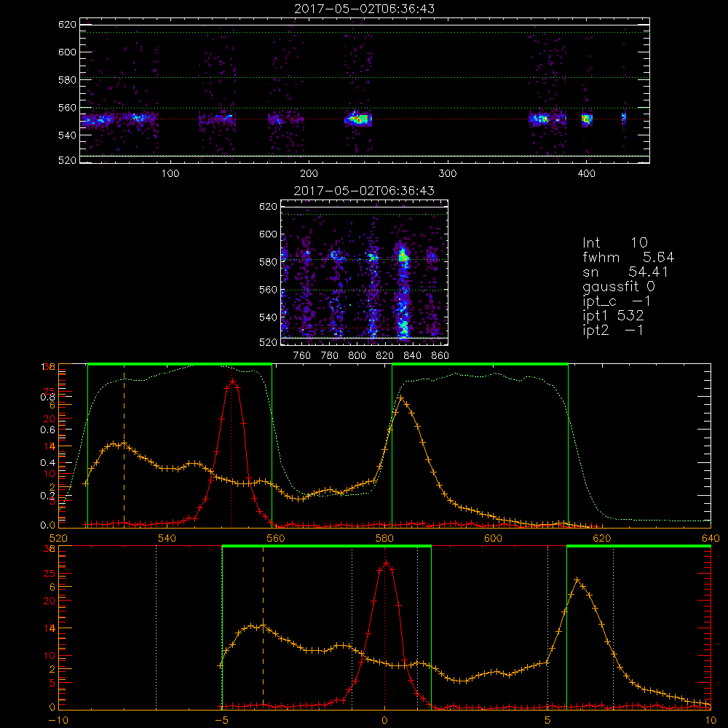
Task: Click the 580 x-axis label of upper profile plot
Action: click(384, 538)
